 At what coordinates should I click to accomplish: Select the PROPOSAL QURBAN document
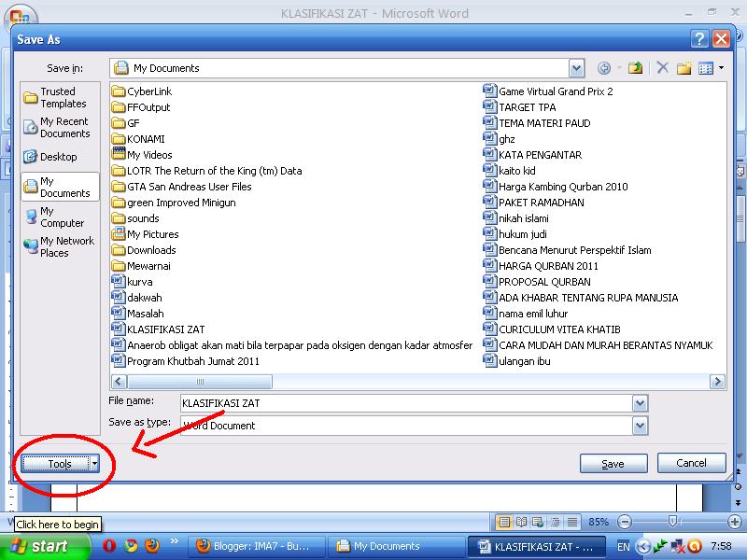point(537,282)
